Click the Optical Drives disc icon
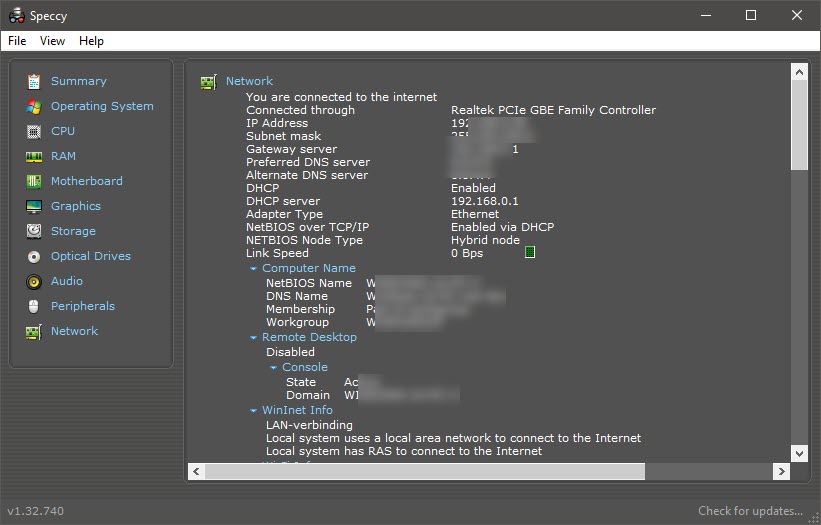 34,256
